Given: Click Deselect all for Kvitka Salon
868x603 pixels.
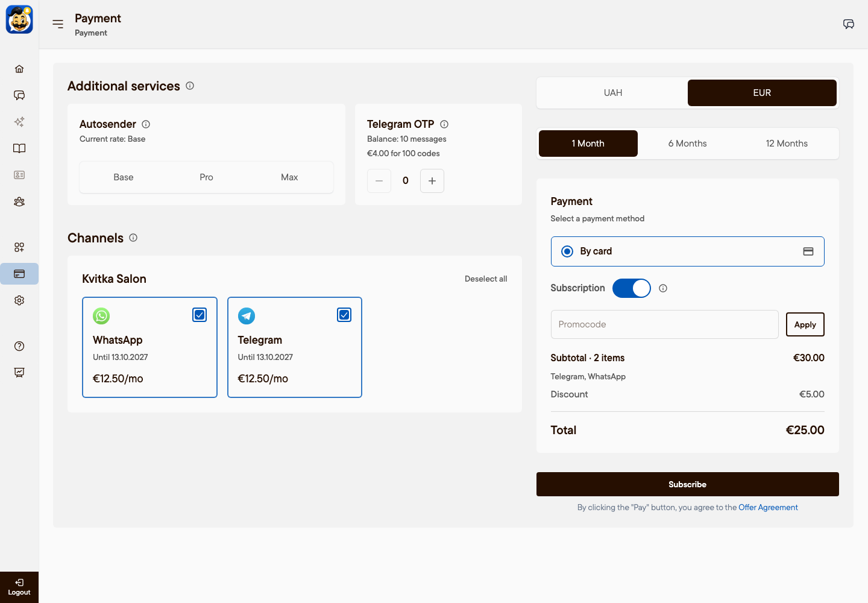Looking at the screenshot, I should click(x=486, y=279).
